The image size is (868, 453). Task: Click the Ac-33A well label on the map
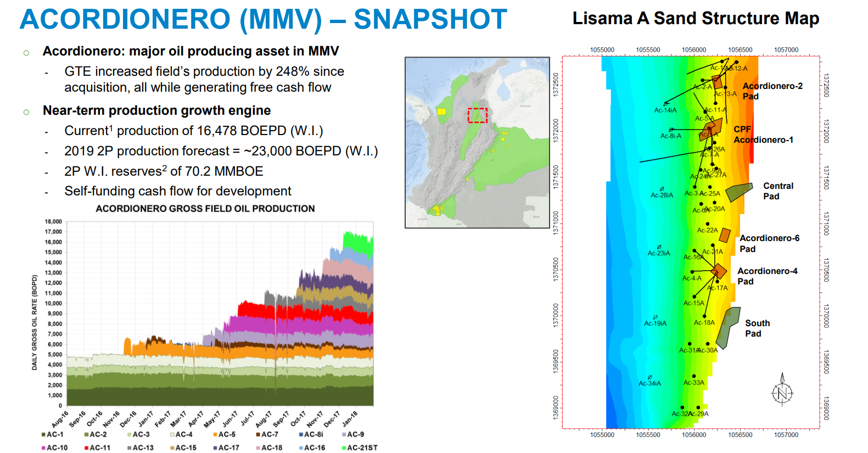click(x=694, y=383)
